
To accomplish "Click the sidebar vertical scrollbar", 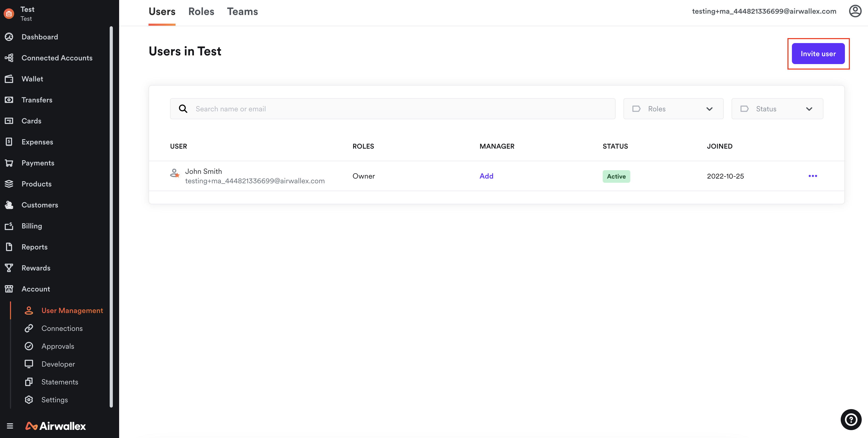I will point(111,216).
